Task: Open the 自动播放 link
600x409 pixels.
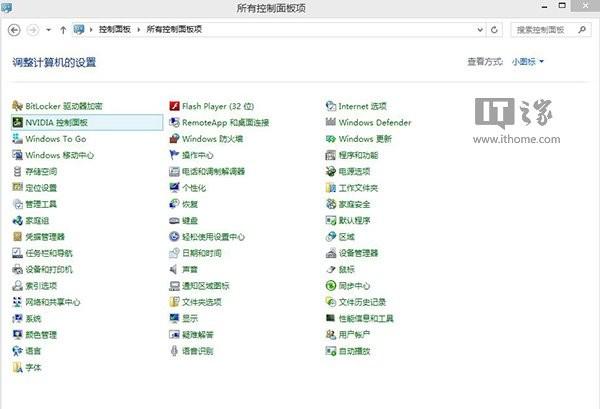Action: (354, 351)
